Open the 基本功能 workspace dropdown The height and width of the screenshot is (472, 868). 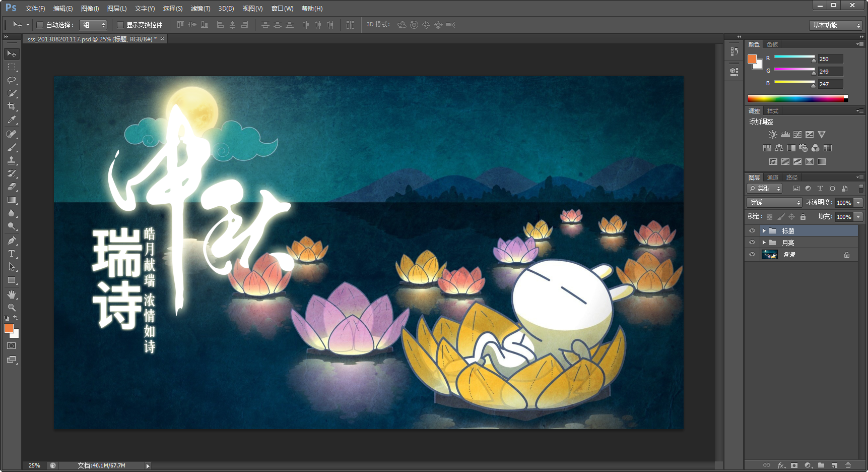coord(836,25)
